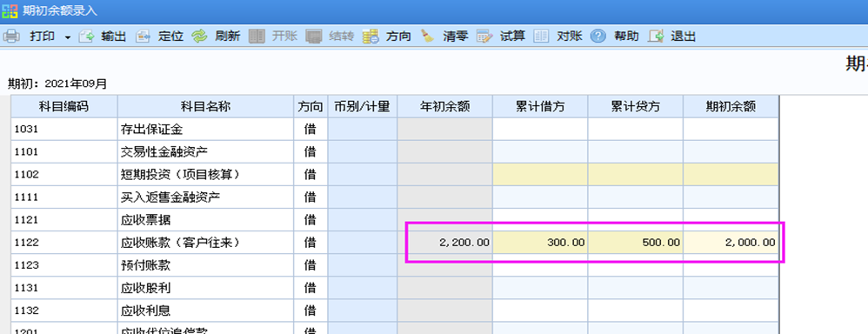Click the 退出 exit icon
Image resolution: width=868 pixels, height=334 pixels.
pos(656,37)
